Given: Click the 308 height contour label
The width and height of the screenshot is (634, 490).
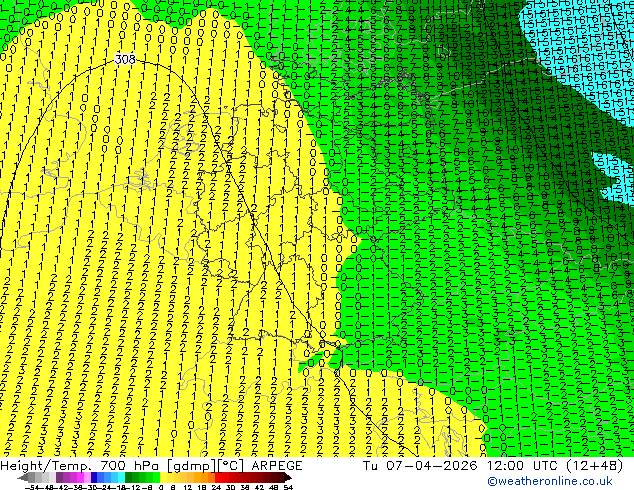Looking at the screenshot, I should tap(125, 59).
